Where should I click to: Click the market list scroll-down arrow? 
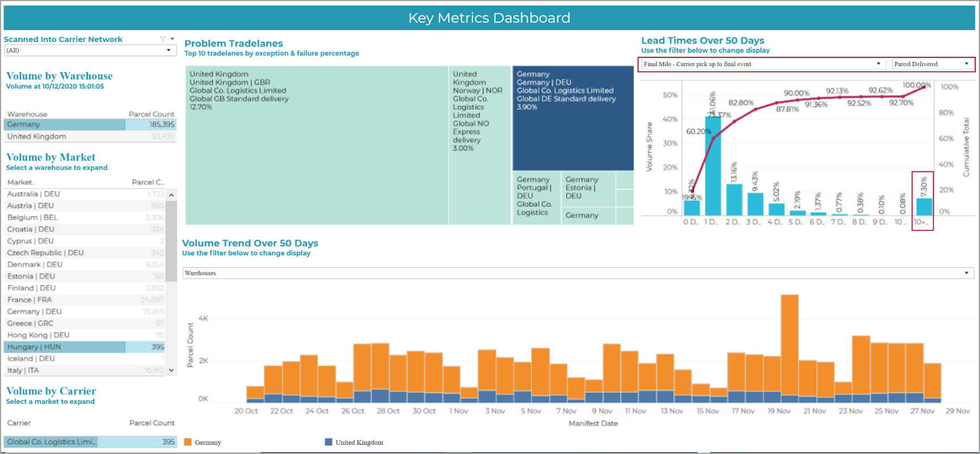coord(171,370)
